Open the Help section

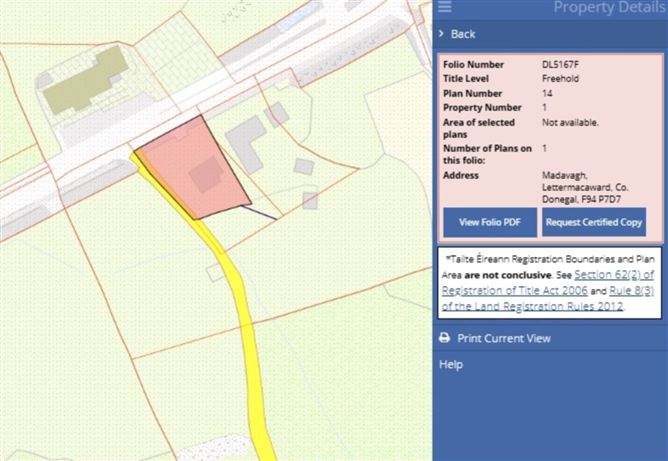point(451,365)
